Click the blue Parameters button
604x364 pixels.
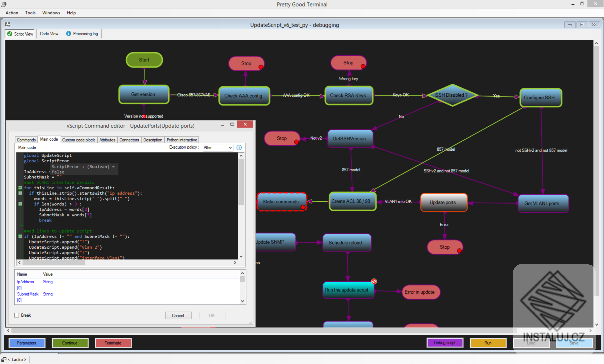(27, 343)
